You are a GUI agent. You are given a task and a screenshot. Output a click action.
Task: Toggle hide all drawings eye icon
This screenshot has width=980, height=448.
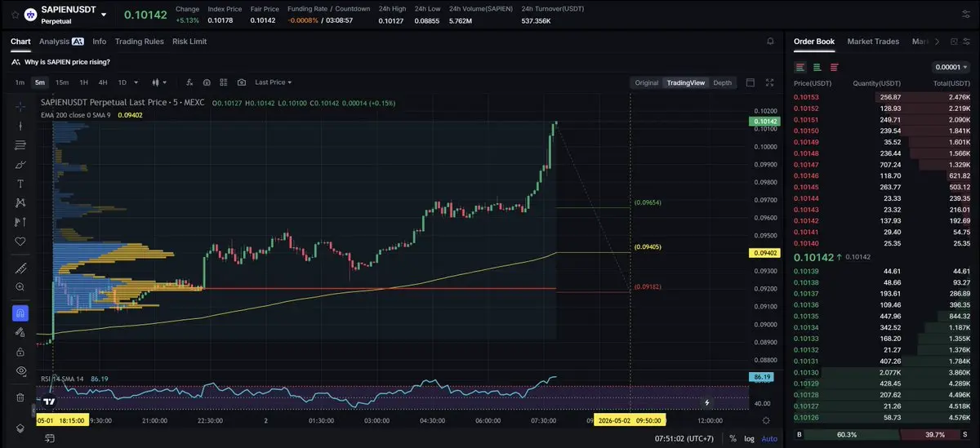[20, 371]
